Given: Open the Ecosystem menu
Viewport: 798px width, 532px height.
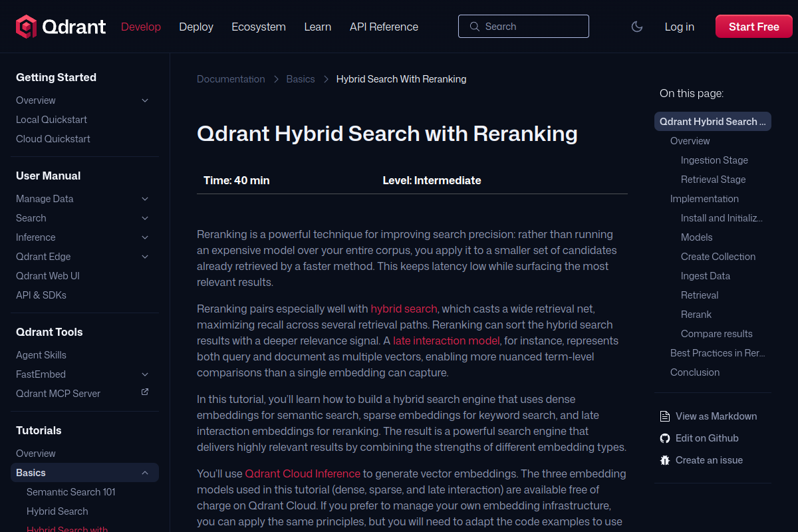Looking at the screenshot, I should (x=259, y=27).
